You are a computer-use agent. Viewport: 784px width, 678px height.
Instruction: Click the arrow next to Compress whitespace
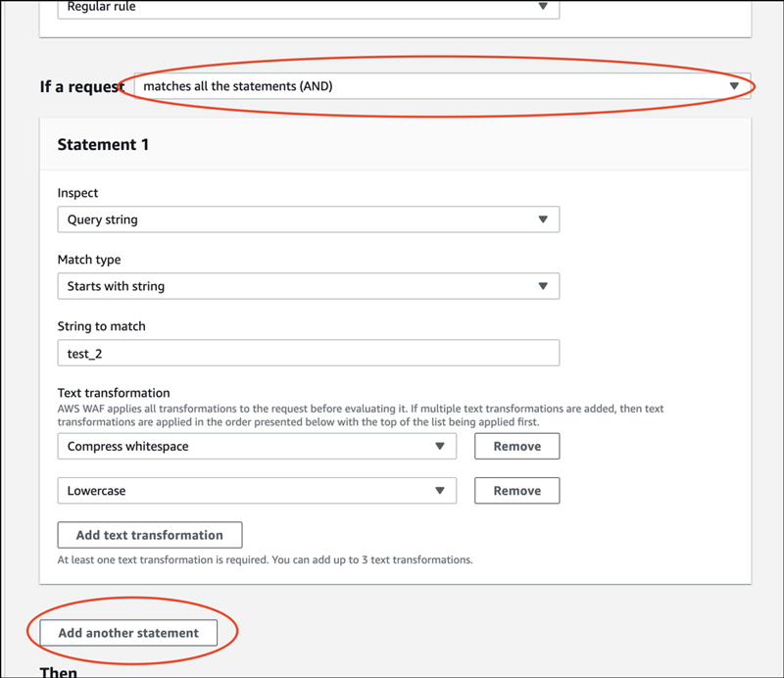point(439,446)
